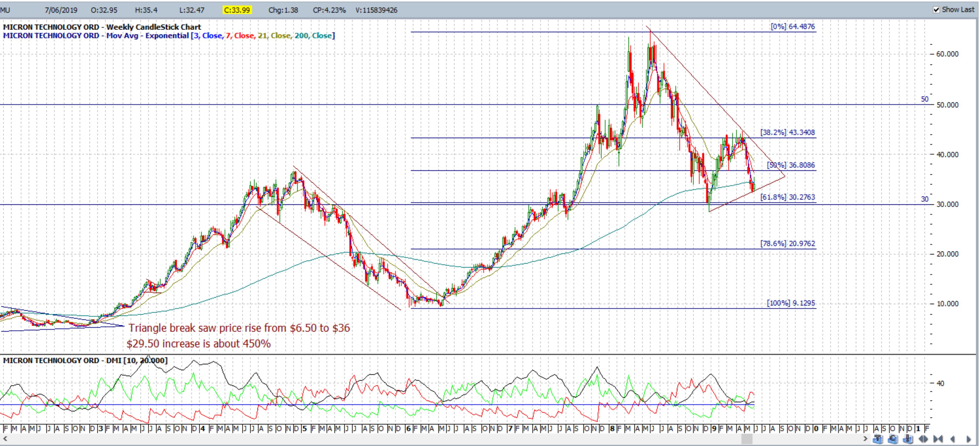Click the horizontal line label 30

coord(924,199)
